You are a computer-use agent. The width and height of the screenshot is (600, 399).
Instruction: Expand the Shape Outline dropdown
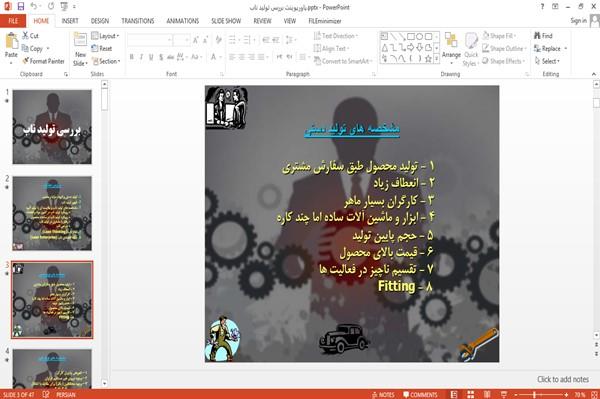[504, 49]
